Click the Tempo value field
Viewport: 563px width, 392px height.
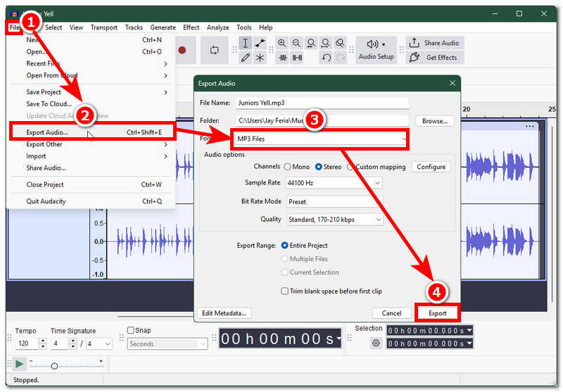tap(27, 343)
